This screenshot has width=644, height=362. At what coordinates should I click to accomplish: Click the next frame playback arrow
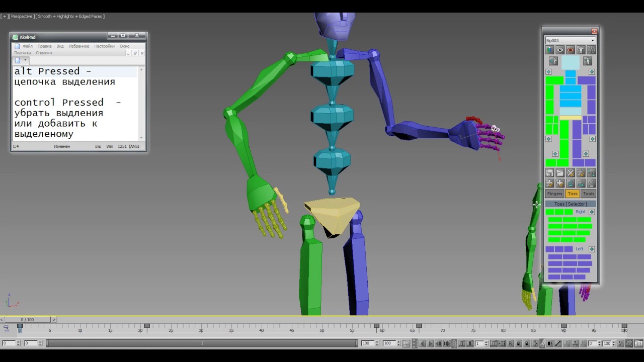pos(430,343)
